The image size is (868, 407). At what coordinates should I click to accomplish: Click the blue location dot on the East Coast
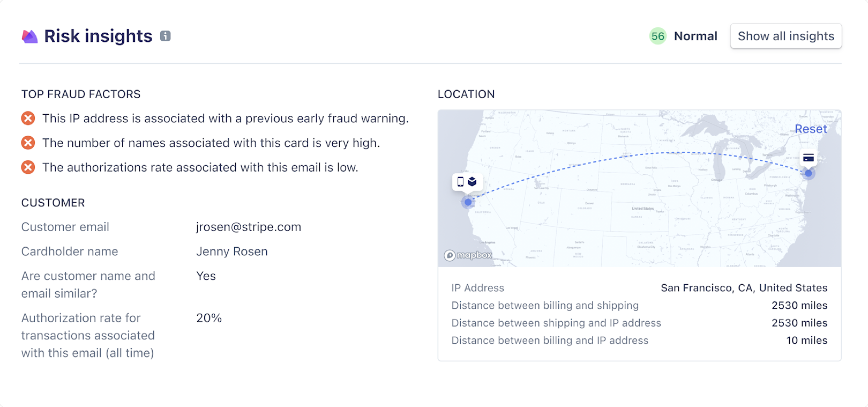pyautogui.click(x=809, y=173)
